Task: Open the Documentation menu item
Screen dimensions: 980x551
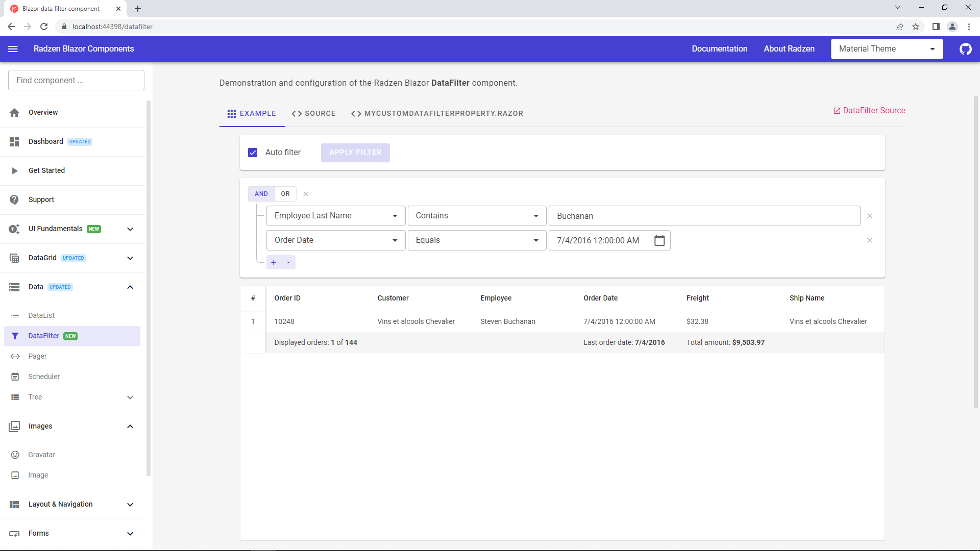Action: [x=719, y=48]
